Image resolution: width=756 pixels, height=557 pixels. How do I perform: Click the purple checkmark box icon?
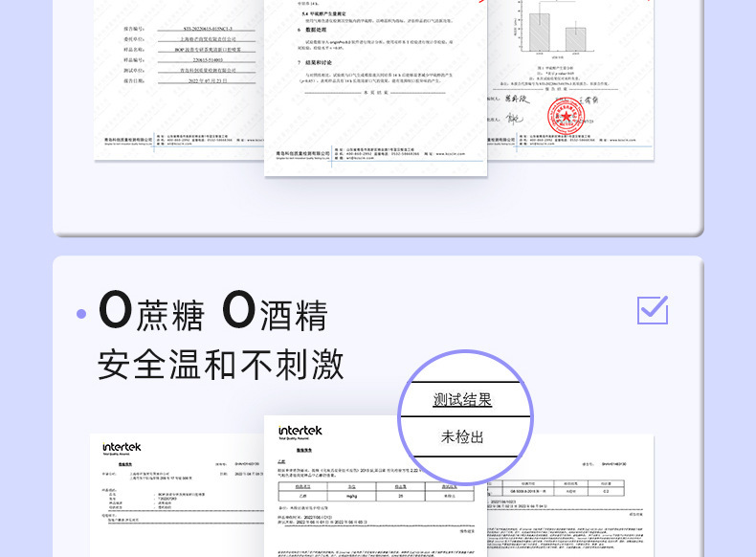(x=653, y=310)
